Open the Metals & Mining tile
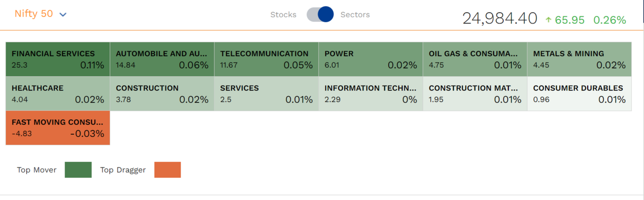This screenshot has height=200, width=644. click(x=579, y=59)
